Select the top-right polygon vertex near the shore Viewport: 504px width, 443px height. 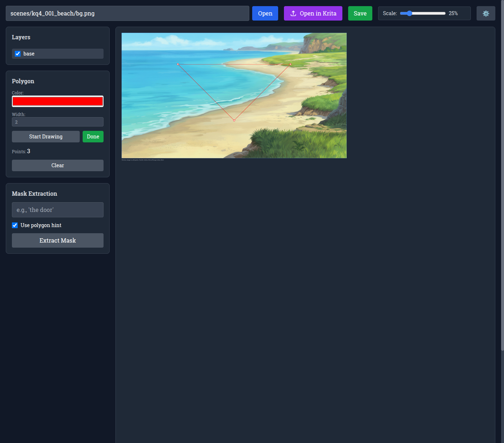(290, 65)
